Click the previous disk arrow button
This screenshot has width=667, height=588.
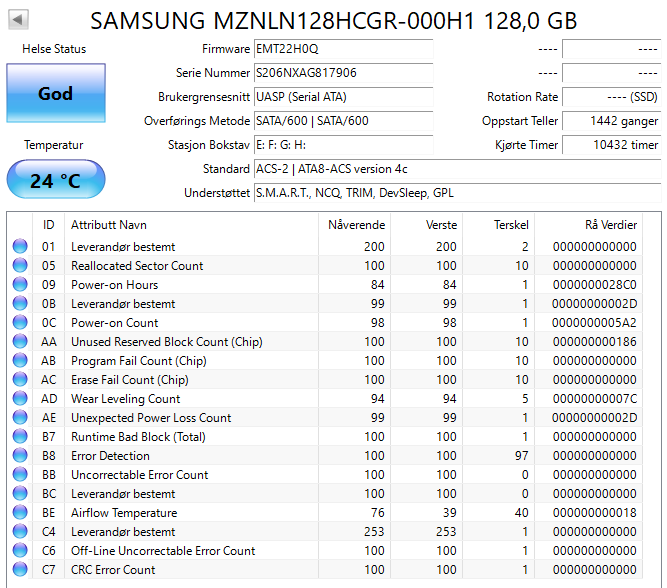point(18,19)
